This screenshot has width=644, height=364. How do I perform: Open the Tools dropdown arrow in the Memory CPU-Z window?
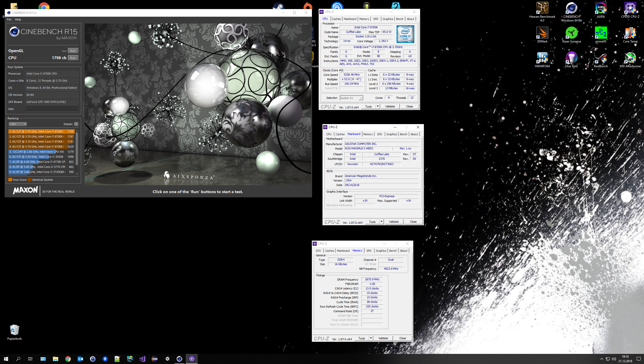[371, 338]
